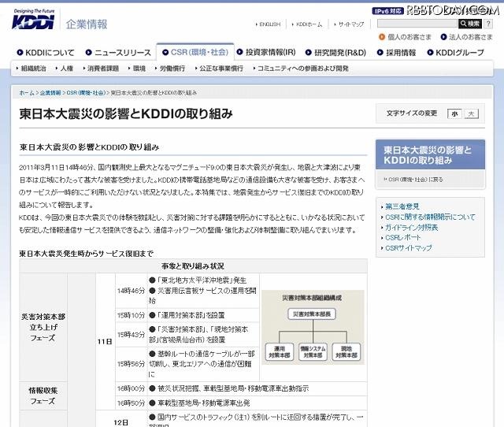Click the ENGLISH language link
The image size is (504, 427).
coord(269,24)
